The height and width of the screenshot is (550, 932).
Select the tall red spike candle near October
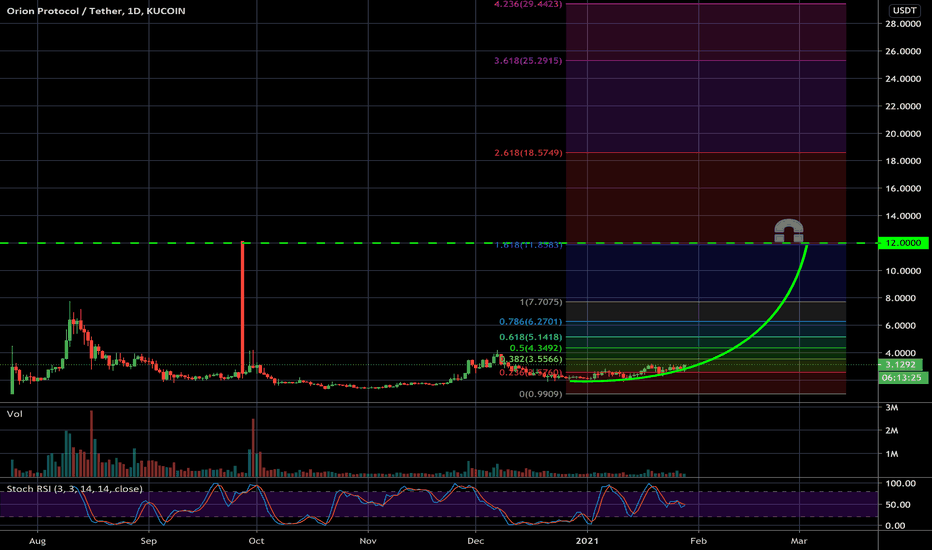(243, 308)
